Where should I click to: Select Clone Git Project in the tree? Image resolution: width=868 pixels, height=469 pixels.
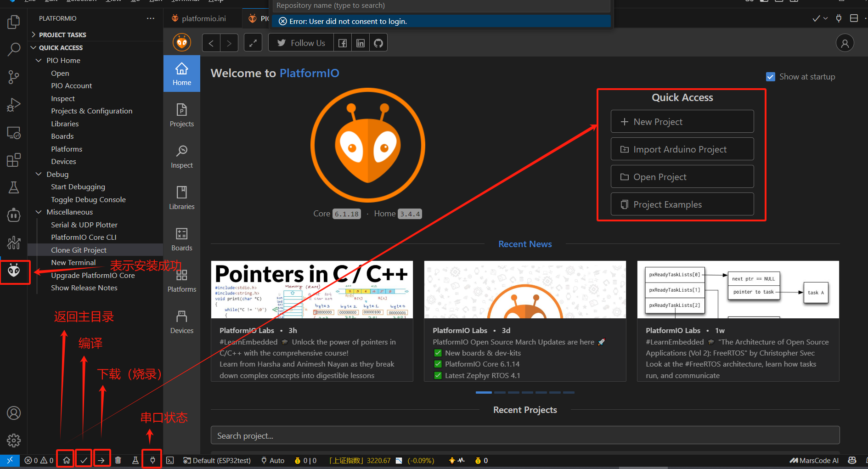[95, 250]
